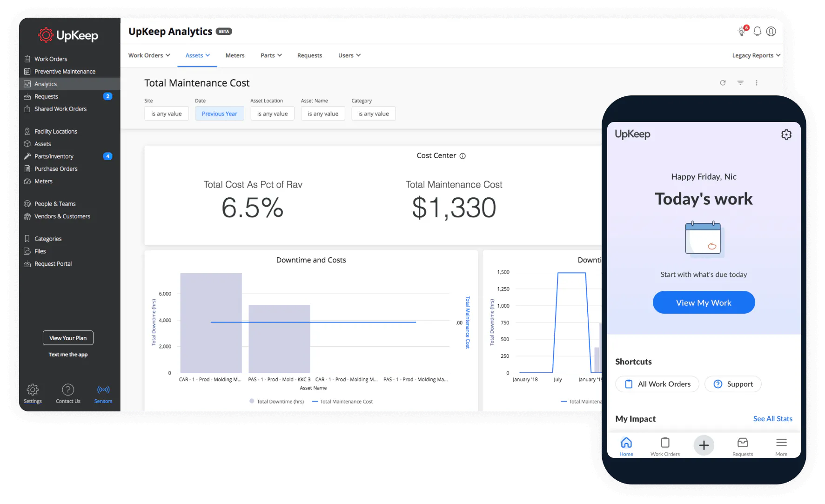
Task: Open Request Portal
Action: point(69,264)
